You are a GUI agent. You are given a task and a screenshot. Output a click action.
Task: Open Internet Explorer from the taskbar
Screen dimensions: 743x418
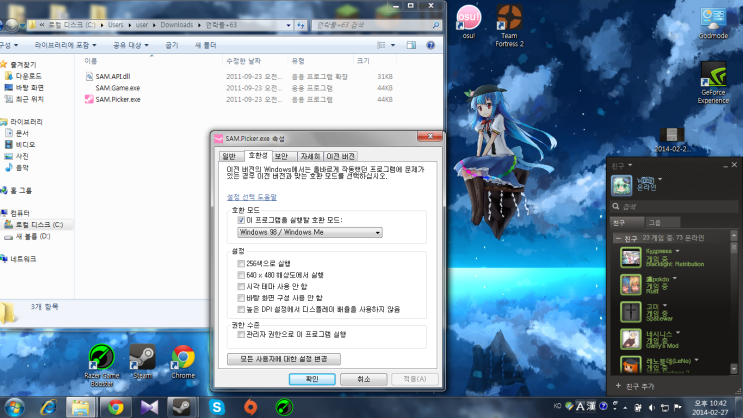(x=48, y=408)
